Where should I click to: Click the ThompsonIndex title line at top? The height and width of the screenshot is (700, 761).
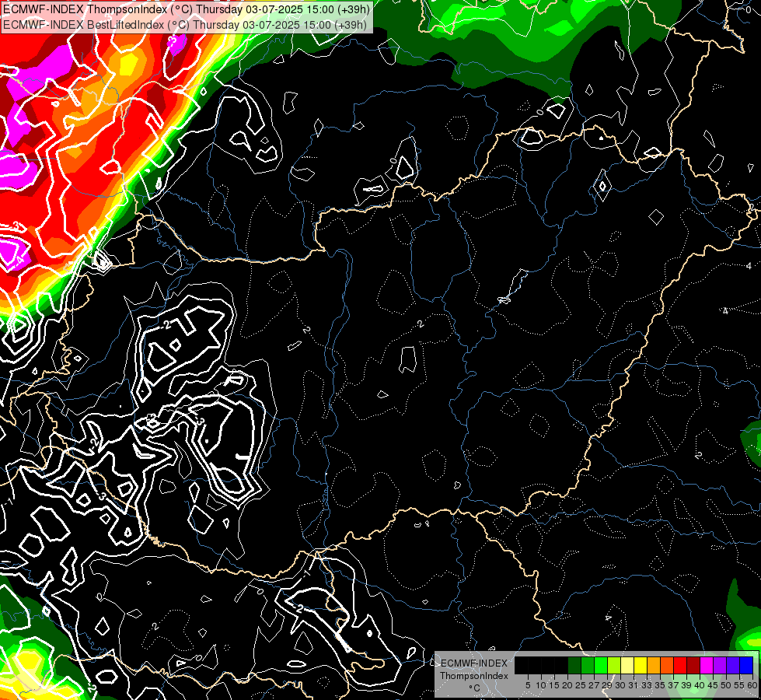click(x=187, y=9)
